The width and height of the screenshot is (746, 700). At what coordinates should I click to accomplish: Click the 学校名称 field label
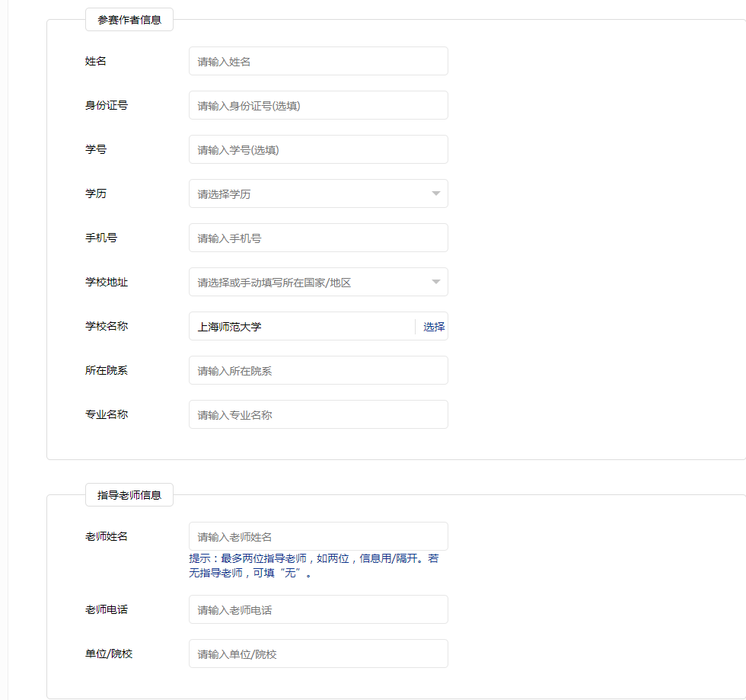107,326
